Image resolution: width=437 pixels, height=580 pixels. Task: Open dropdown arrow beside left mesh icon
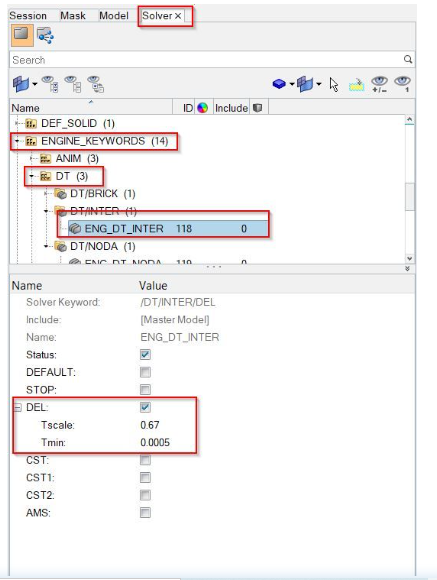coord(35,84)
